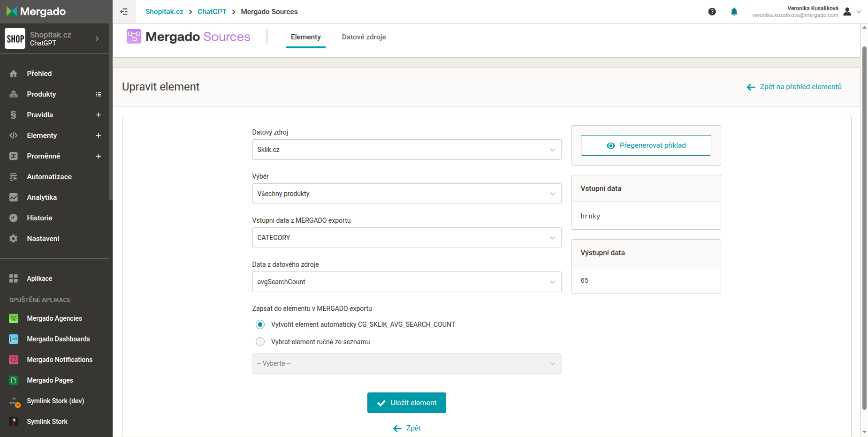This screenshot has height=437, width=868.
Task: Click the Analytika chart icon
Action: (x=14, y=197)
